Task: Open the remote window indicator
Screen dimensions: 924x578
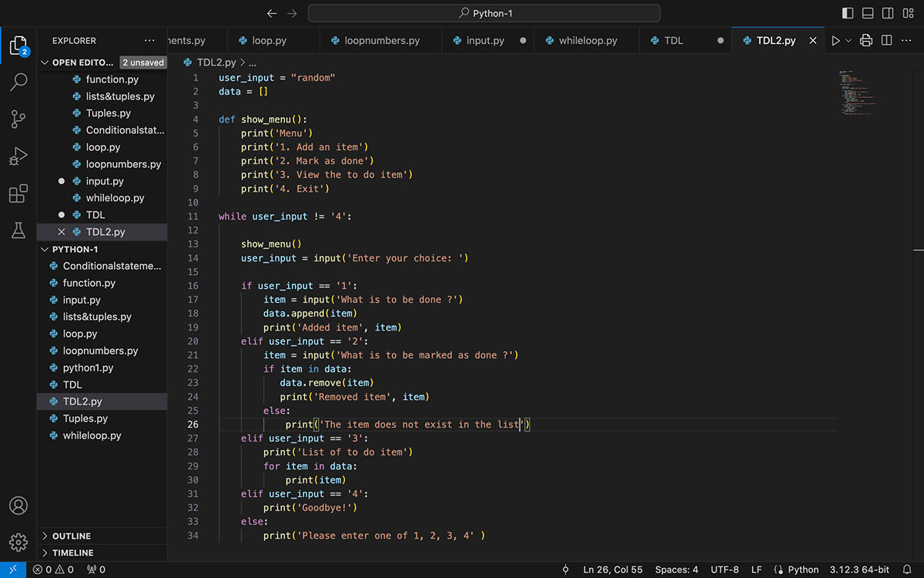Action: (x=13, y=570)
